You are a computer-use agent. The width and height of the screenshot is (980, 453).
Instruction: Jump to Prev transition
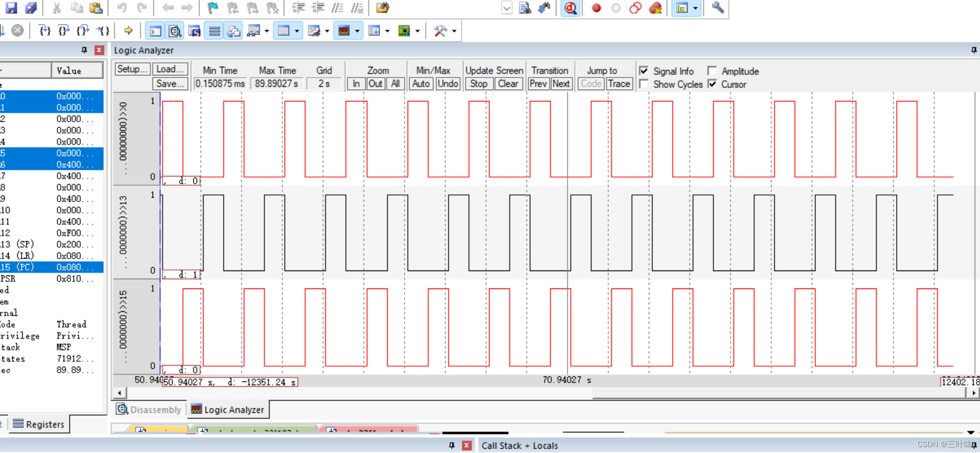click(538, 84)
